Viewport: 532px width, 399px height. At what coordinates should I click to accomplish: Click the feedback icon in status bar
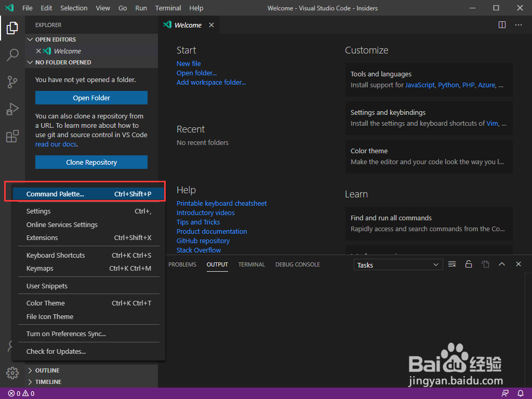(x=505, y=394)
